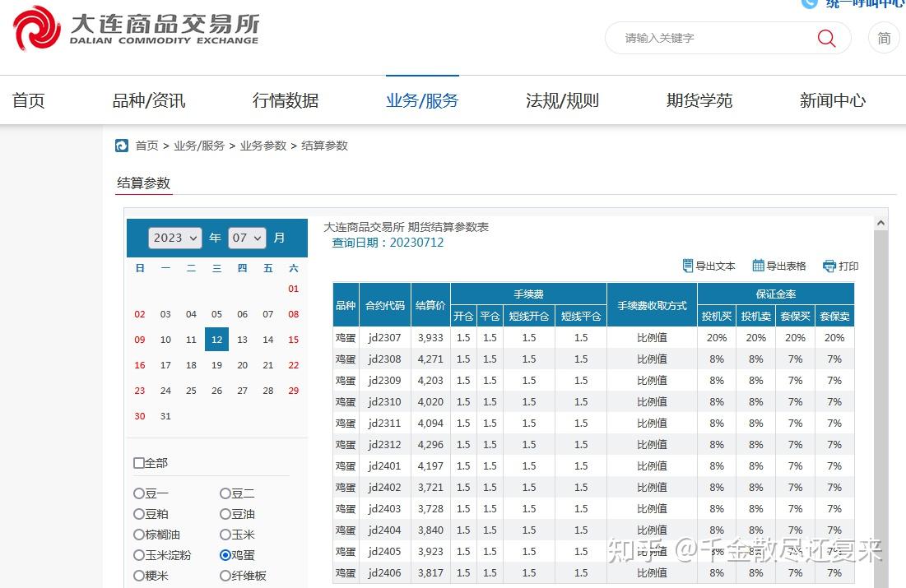Open the month dropdown showing 07

246,238
